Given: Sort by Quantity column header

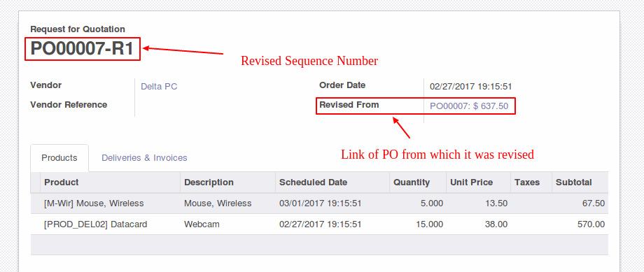Looking at the screenshot, I should click(418, 182).
